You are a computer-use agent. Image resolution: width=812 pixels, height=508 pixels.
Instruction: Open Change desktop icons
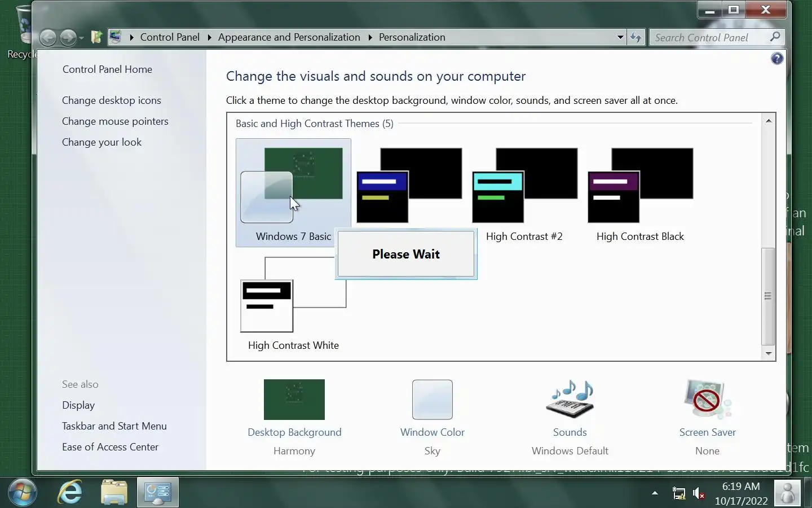point(112,100)
